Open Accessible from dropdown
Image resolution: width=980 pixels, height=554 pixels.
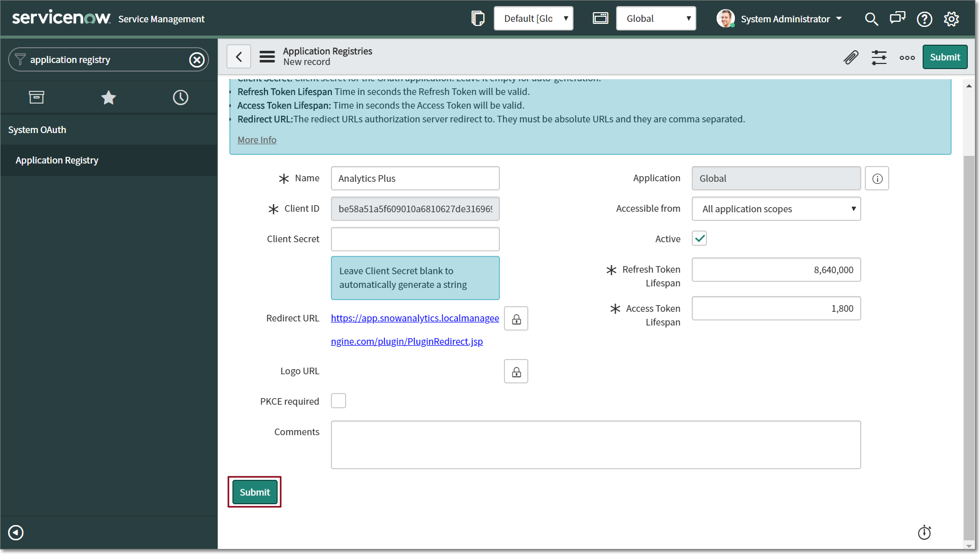point(776,209)
